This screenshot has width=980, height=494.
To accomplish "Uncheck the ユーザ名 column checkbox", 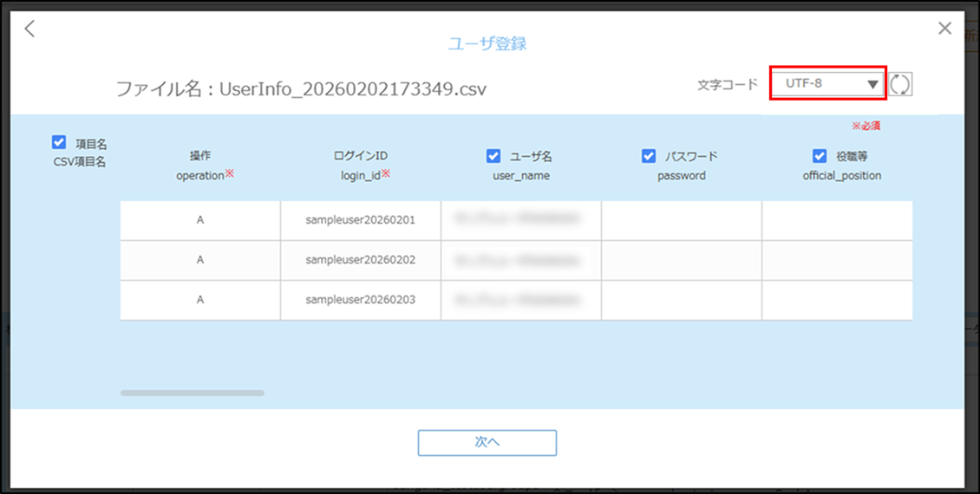I will click(493, 156).
